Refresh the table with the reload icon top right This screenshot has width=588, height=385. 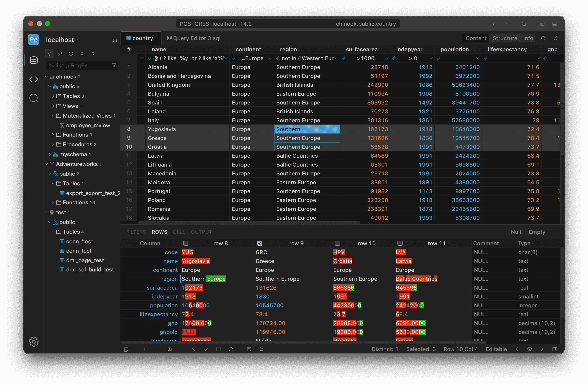(x=543, y=38)
